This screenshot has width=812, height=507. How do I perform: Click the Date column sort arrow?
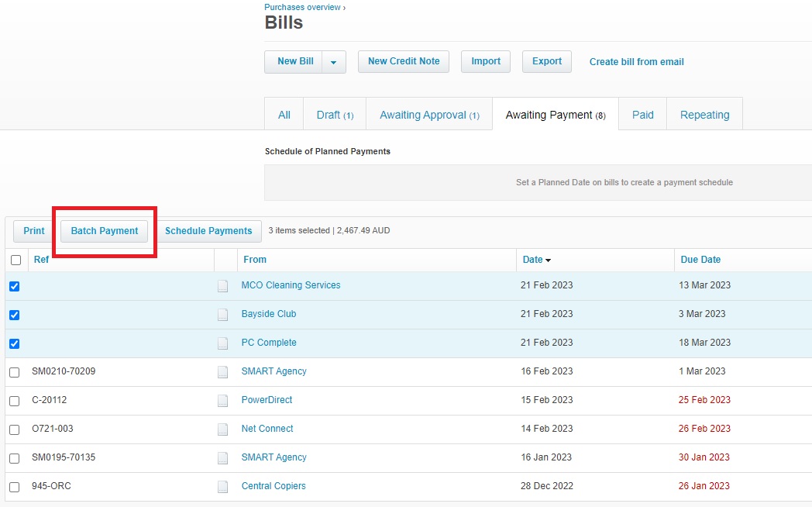click(x=550, y=260)
